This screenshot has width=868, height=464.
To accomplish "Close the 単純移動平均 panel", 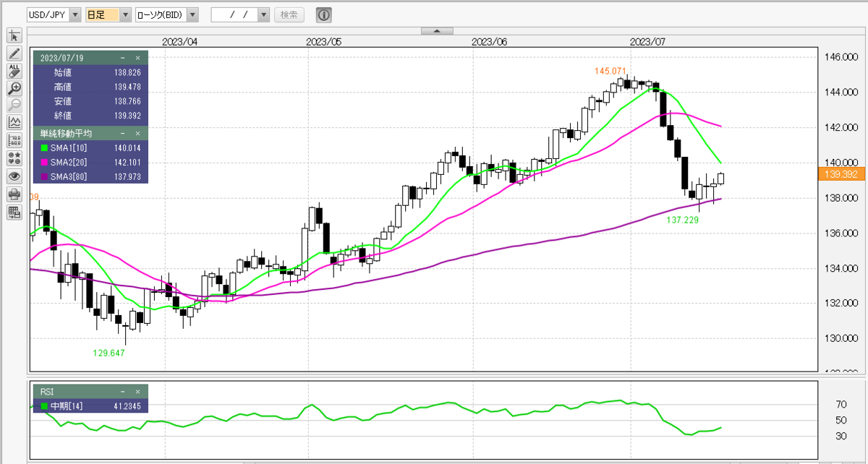I will pos(137,134).
